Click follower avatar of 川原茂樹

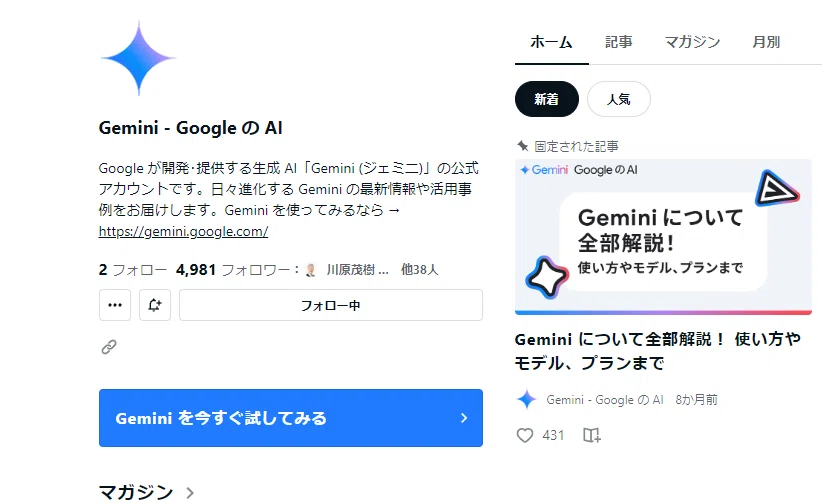point(310,270)
